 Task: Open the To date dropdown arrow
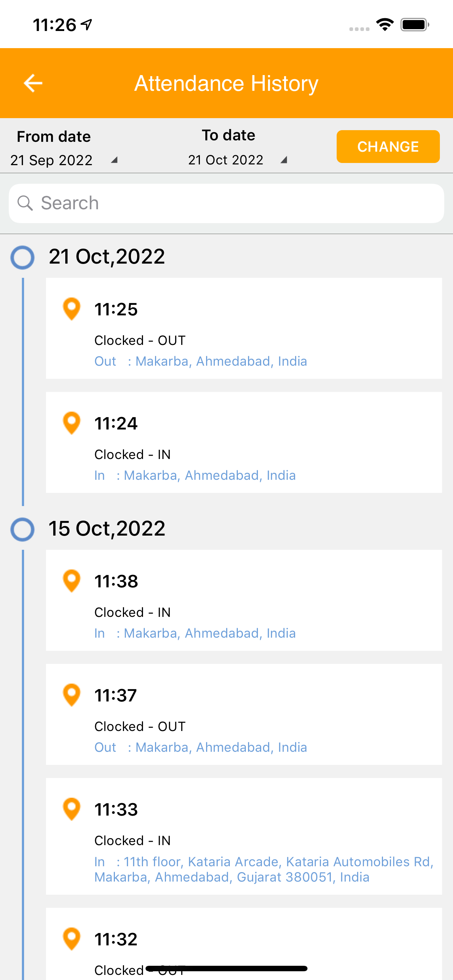point(284,160)
